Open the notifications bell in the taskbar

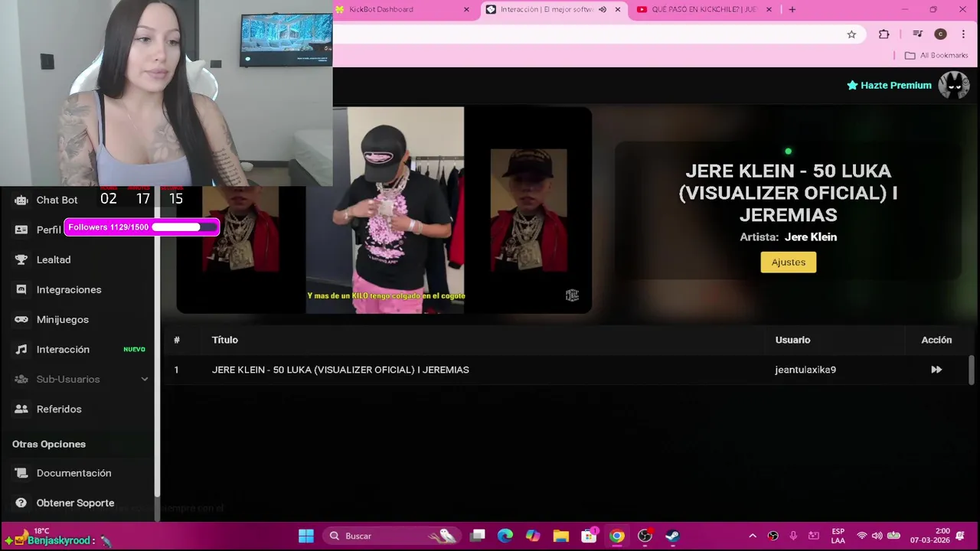point(961,536)
